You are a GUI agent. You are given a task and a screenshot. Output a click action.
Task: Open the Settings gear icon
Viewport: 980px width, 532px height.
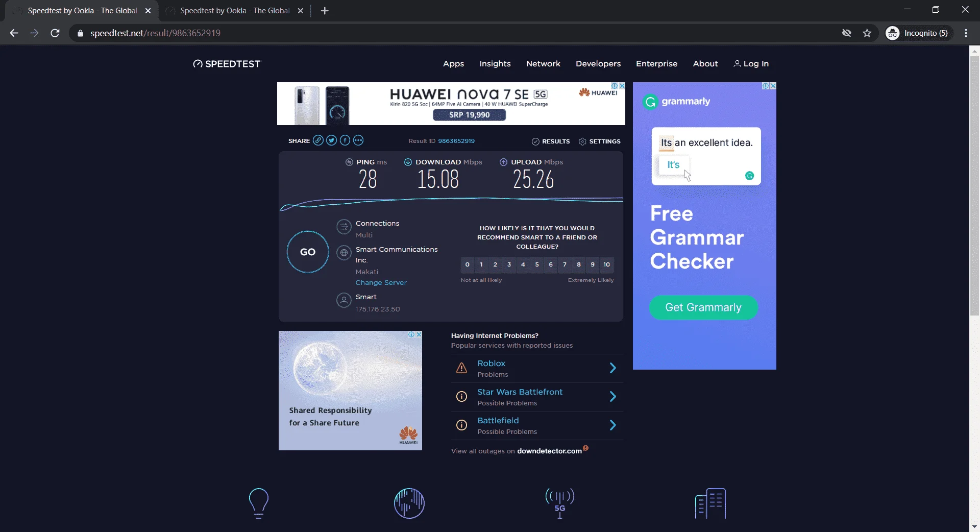click(582, 141)
